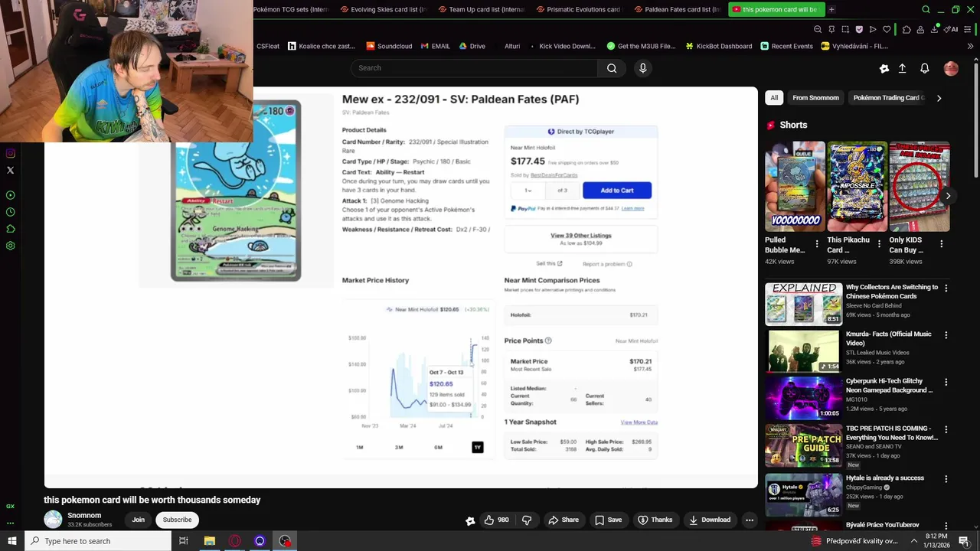Open the Pulled Bubble Mew short thumbnail
Image resolution: width=980 pixels, height=551 pixels.
pos(795,186)
